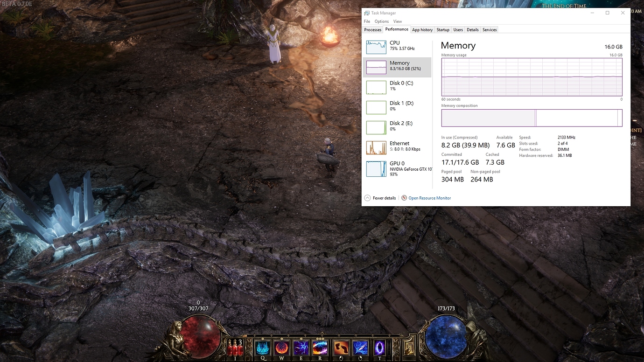Click the ice crystal skill on Q
The width and height of the screenshot is (644, 362).
pyautogui.click(x=262, y=348)
